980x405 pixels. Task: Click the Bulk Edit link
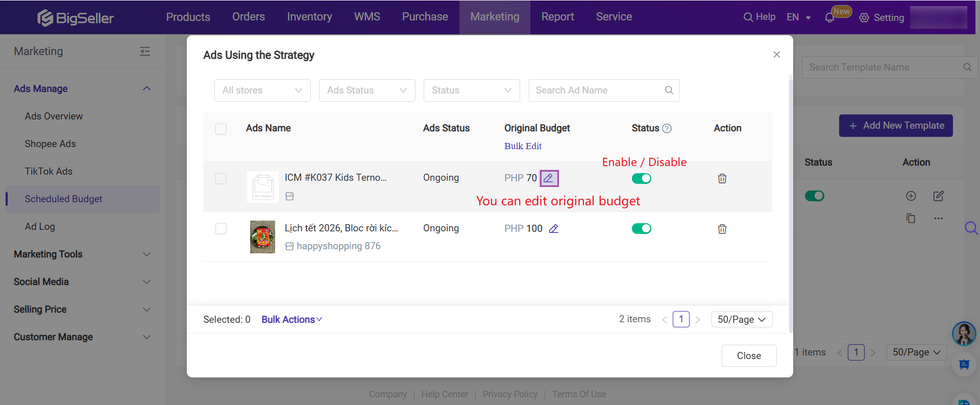tap(523, 146)
